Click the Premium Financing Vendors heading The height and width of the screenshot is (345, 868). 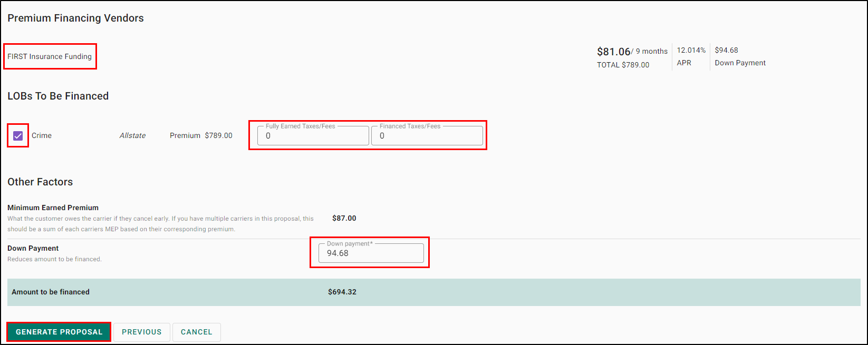[75, 18]
